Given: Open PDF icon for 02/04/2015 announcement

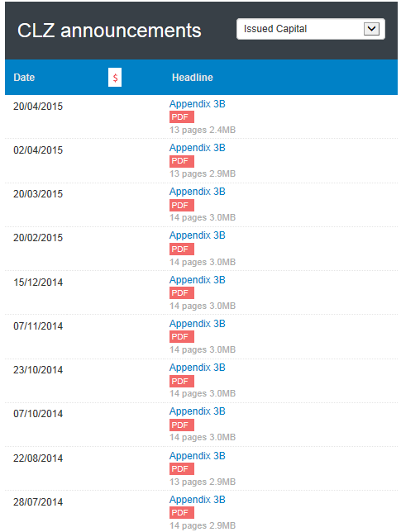Looking at the screenshot, I should [x=182, y=161].
